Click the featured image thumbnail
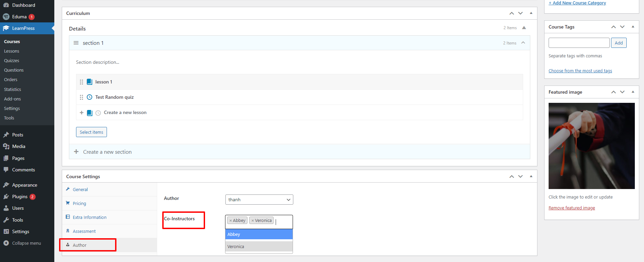This screenshot has height=262, width=644. click(591, 146)
